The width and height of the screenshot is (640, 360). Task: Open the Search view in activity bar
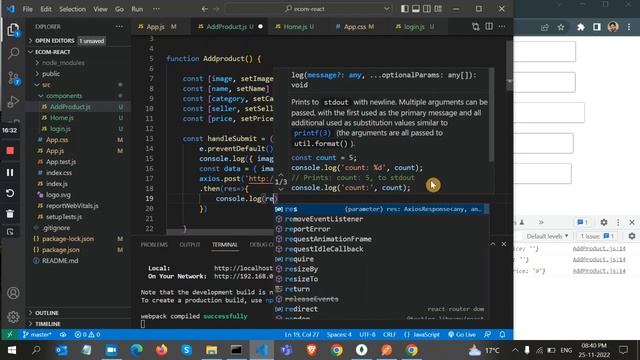point(13,53)
